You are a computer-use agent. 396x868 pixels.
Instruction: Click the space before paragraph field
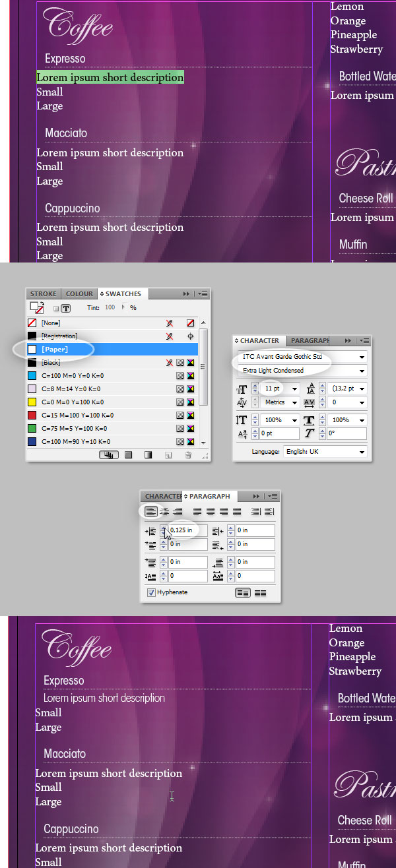click(x=187, y=563)
